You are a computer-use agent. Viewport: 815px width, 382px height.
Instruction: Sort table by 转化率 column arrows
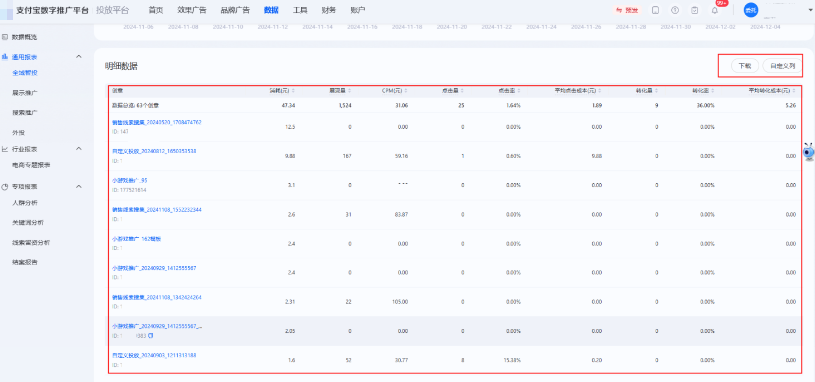pos(713,91)
